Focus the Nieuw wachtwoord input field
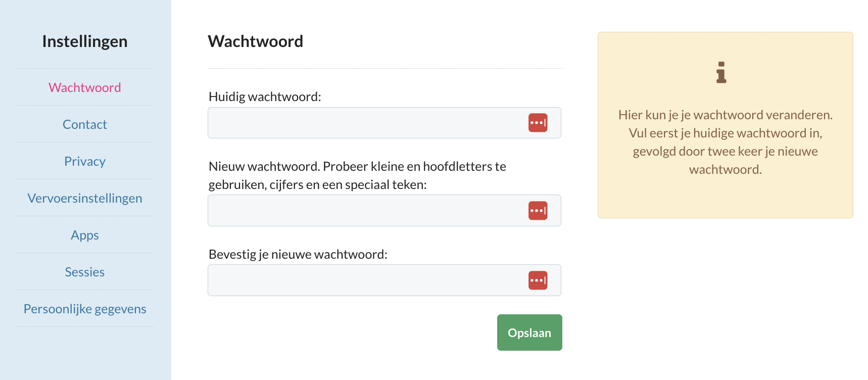This screenshot has width=868, height=380. [x=384, y=211]
